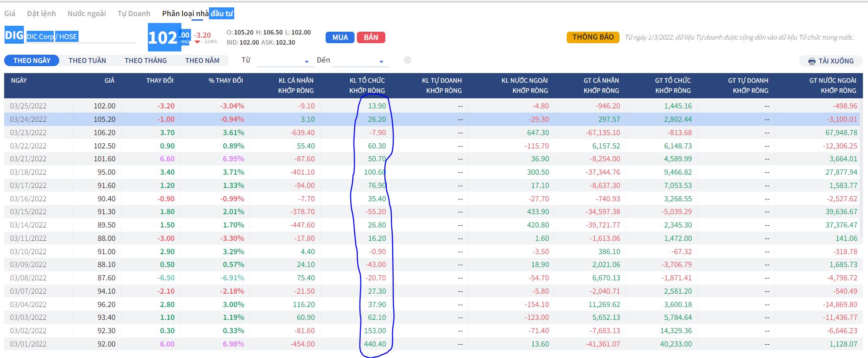Click the 39,636.67 foreign net value
This screenshot has height=358, width=868.
(841, 211)
